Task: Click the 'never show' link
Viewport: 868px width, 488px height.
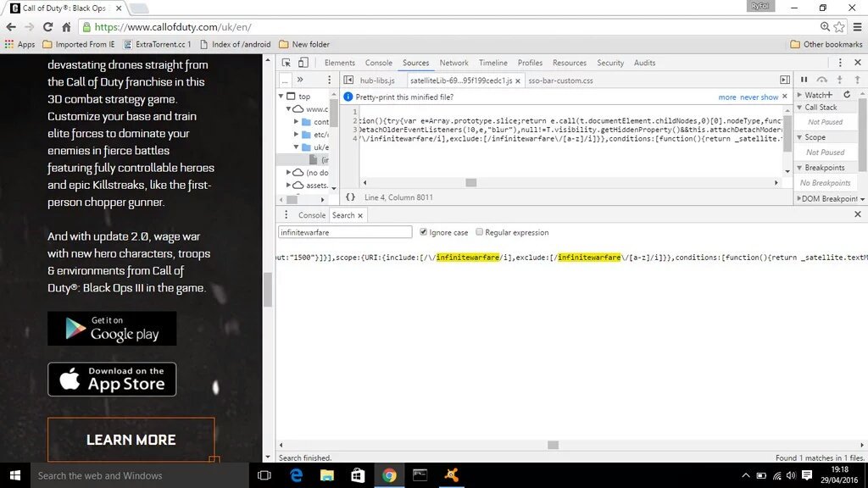Action: point(759,97)
